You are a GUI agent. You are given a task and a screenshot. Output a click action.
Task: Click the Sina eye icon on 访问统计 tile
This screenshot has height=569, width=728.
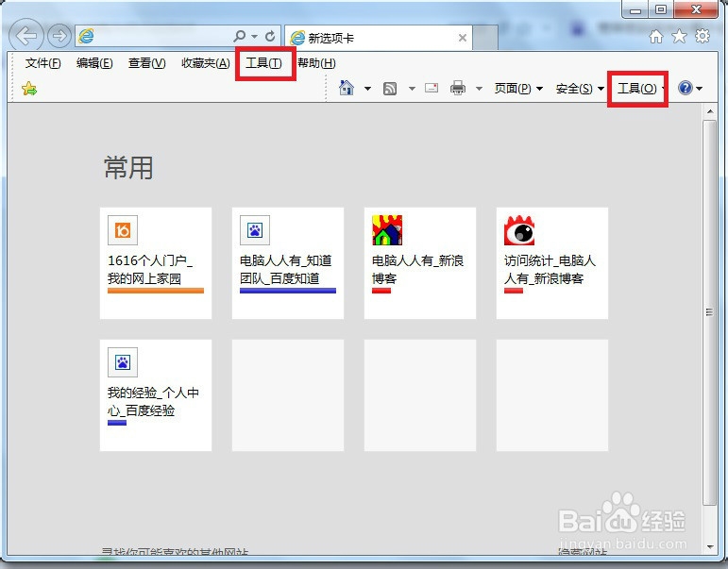click(x=519, y=230)
